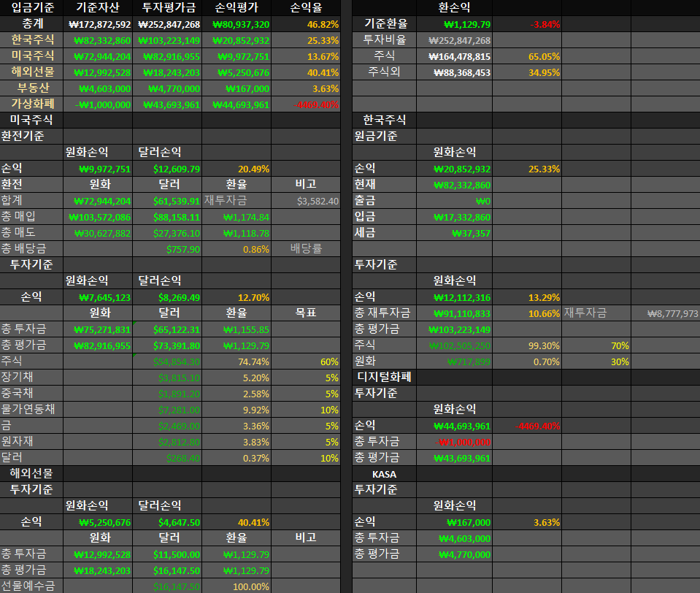Select the KASA section header
700x593 pixels.
coord(385,474)
